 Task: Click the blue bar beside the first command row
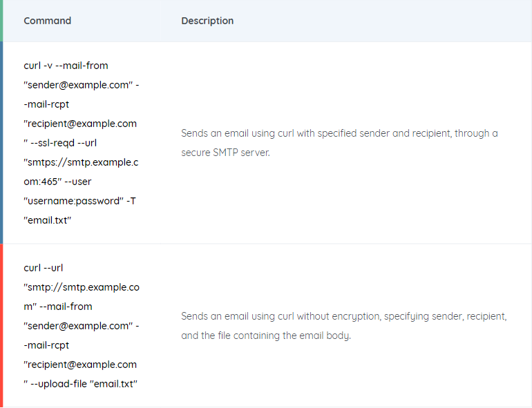(x=1, y=142)
